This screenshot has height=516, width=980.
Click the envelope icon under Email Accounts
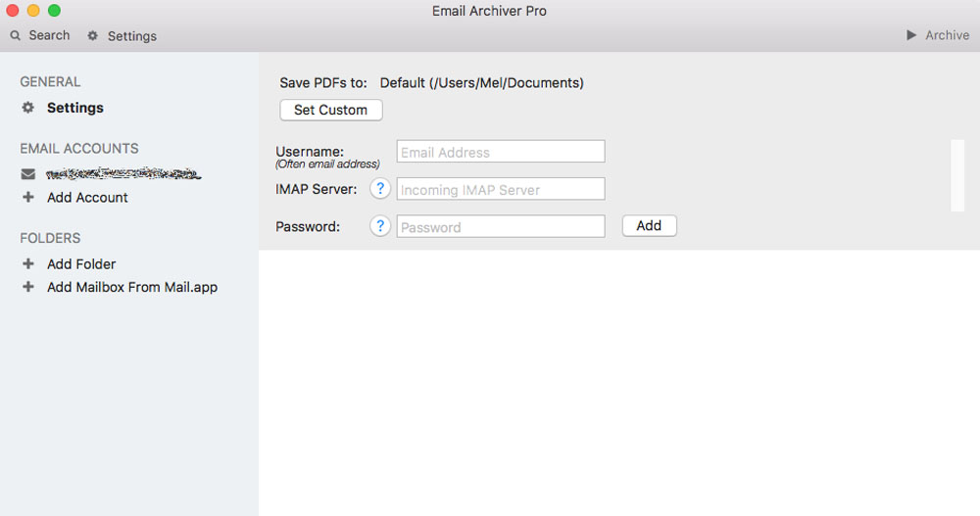click(x=28, y=174)
